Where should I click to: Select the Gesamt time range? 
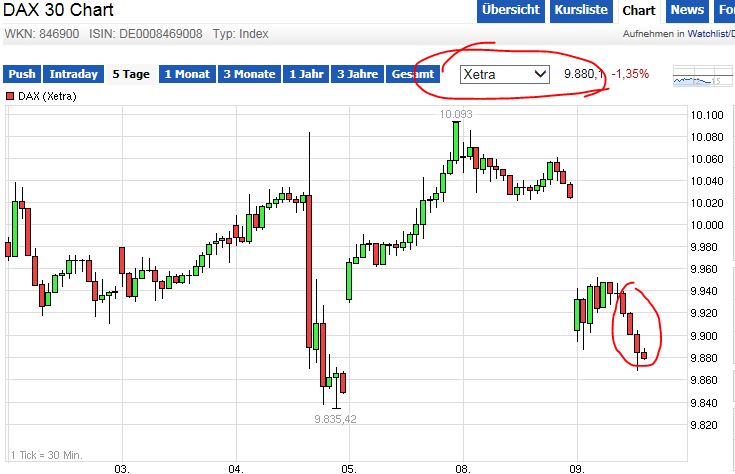click(412, 74)
